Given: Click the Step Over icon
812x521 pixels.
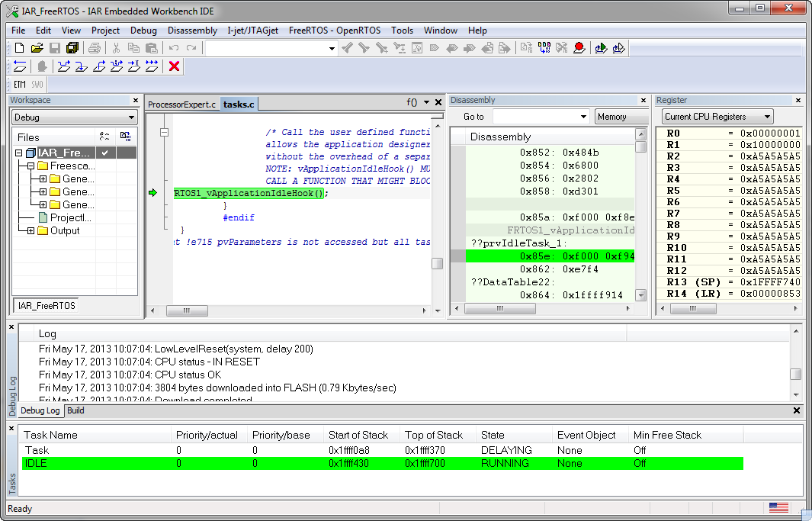Looking at the screenshot, I should point(64,66).
